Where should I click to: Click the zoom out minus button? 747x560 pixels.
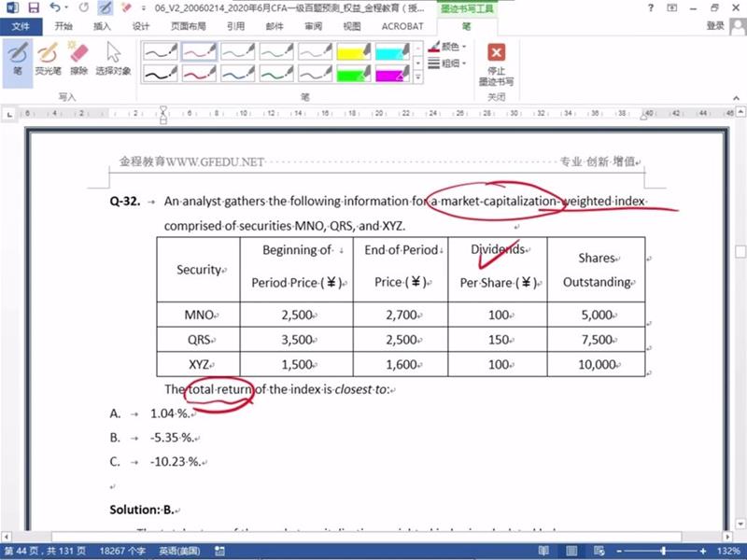[619, 551]
